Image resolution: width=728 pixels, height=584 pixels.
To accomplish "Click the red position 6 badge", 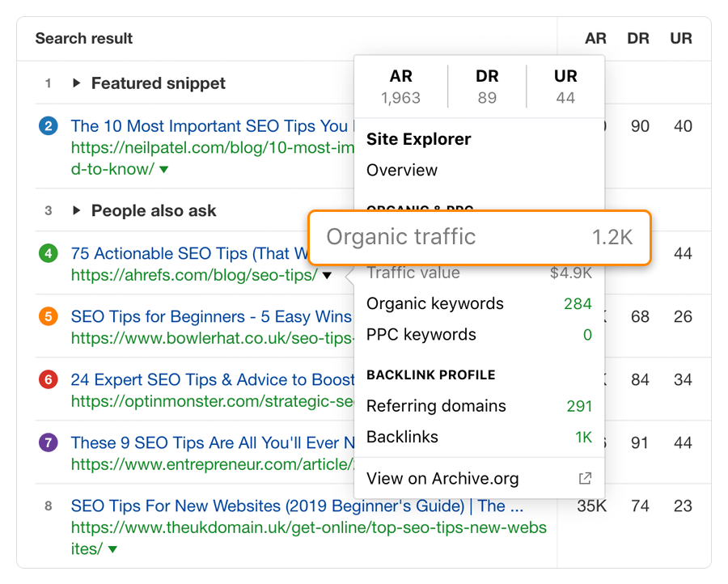I will (49, 379).
